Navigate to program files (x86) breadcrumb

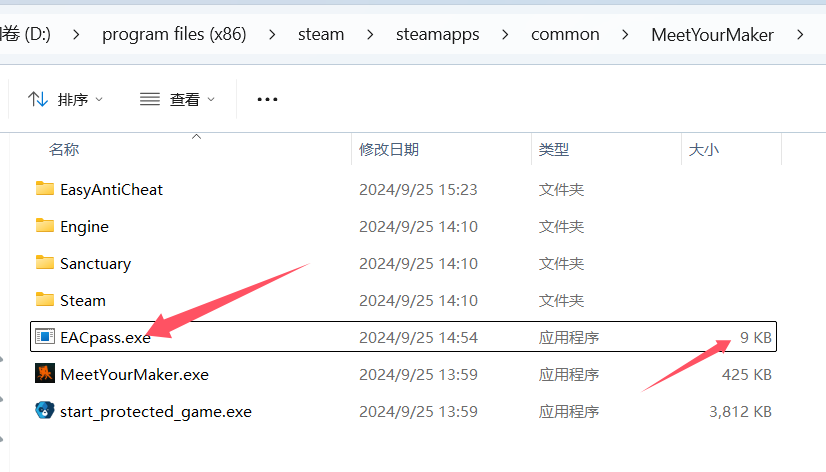click(174, 35)
